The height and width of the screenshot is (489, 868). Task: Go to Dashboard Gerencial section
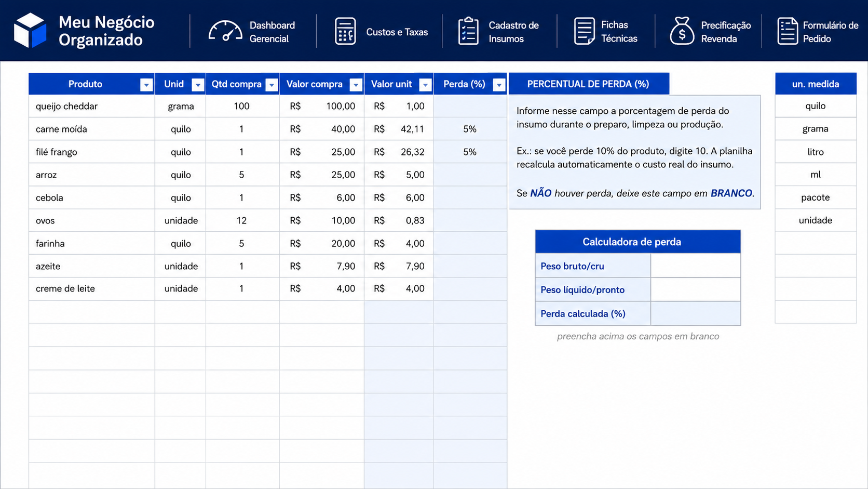coord(272,32)
